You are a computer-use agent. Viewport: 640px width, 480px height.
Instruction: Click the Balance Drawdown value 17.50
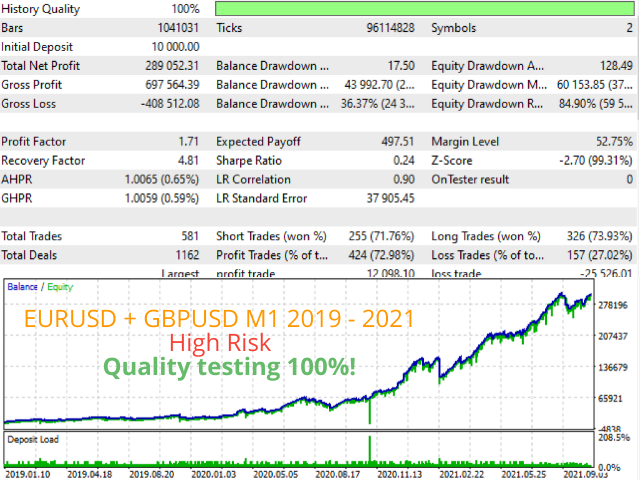point(401,66)
